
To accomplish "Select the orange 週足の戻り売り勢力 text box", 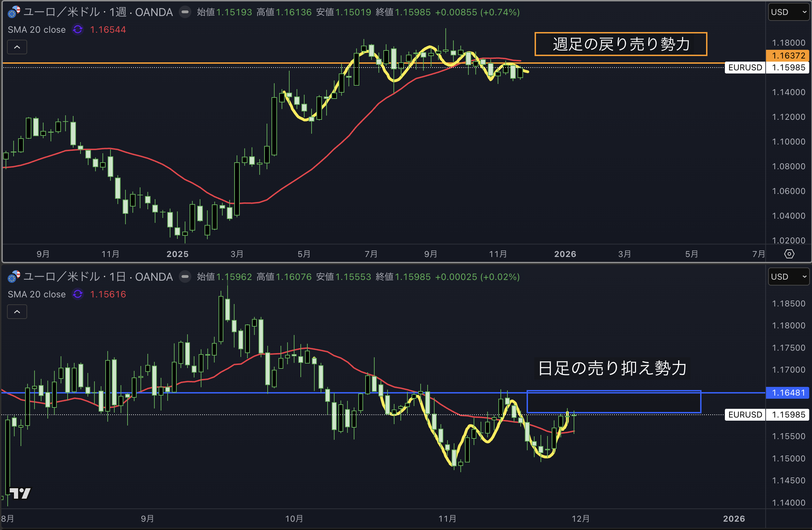I will point(621,44).
